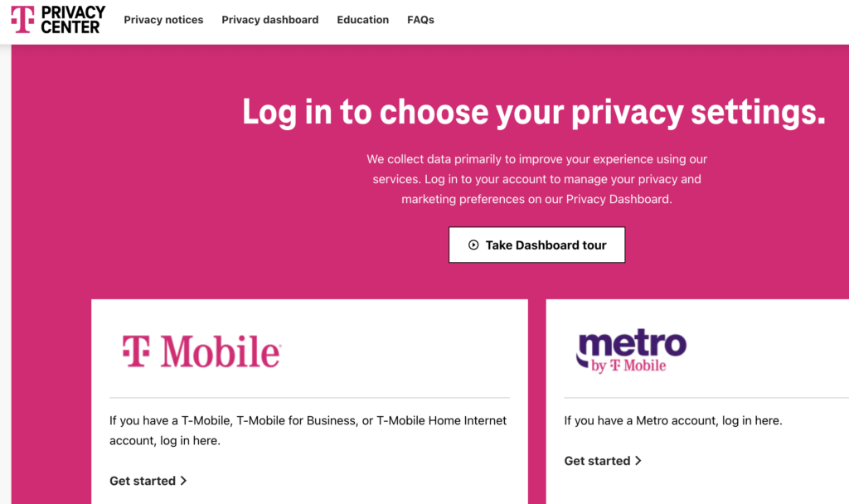849x504 pixels.
Task: Click the Log in to choose heading
Action: [534, 112]
